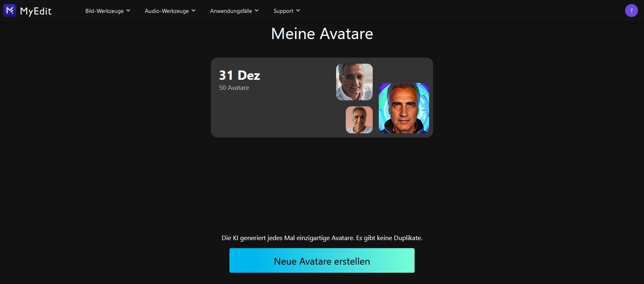Click the Neue Avatare erstellen button
The width and height of the screenshot is (644, 284).
(322, 261)
